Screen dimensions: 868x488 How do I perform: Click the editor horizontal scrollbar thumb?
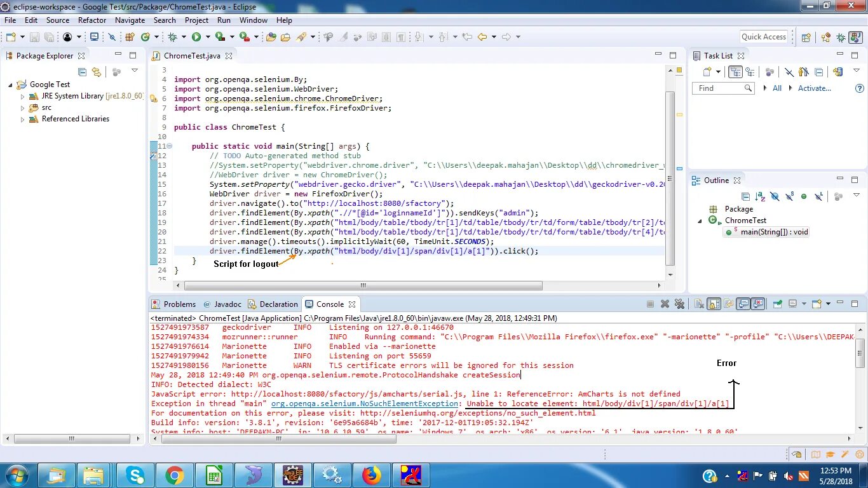click(x=363, y=286)
